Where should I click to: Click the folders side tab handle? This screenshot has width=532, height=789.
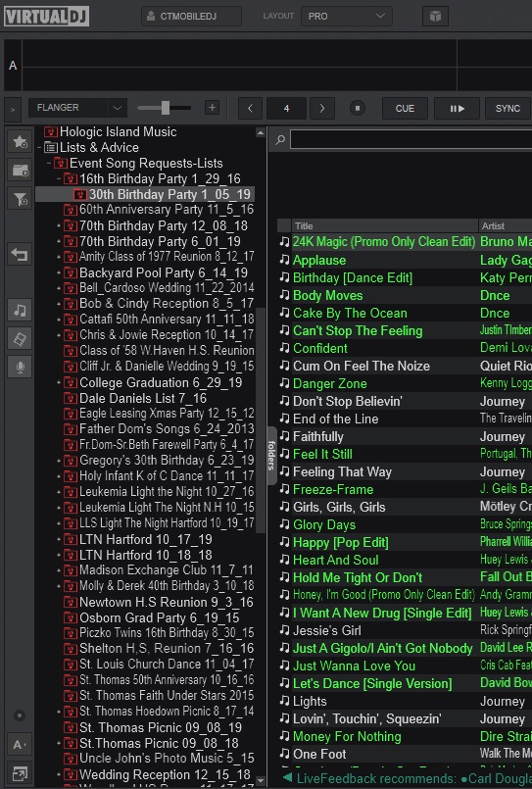[x=271, y=456]
